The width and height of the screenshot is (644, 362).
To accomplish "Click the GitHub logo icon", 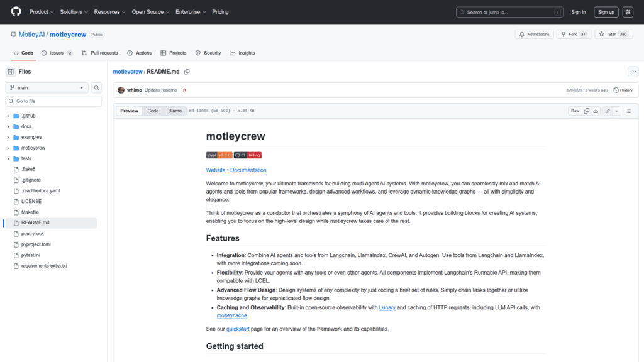I will 16,12.
